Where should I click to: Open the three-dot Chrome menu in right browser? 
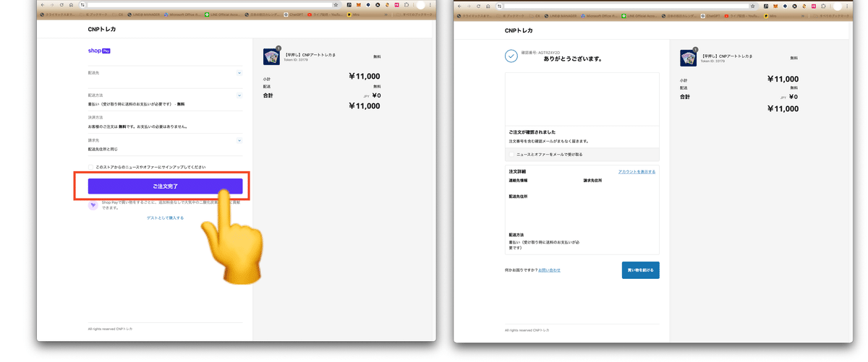click(847, 6)
